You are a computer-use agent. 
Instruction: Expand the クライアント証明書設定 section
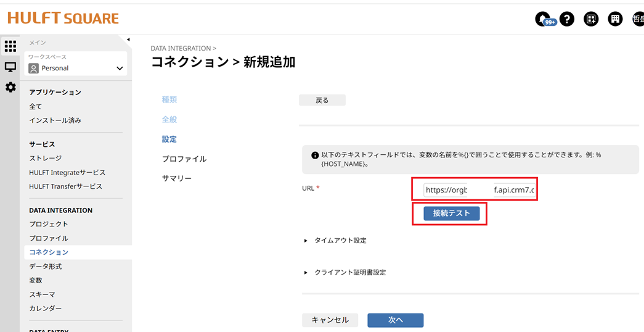click(345, 272)
